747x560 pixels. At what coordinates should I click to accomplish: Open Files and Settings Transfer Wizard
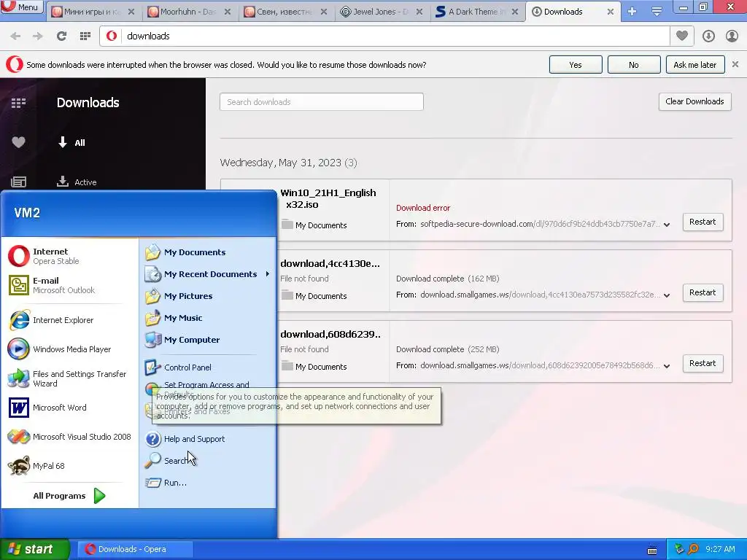click(69, 378)
